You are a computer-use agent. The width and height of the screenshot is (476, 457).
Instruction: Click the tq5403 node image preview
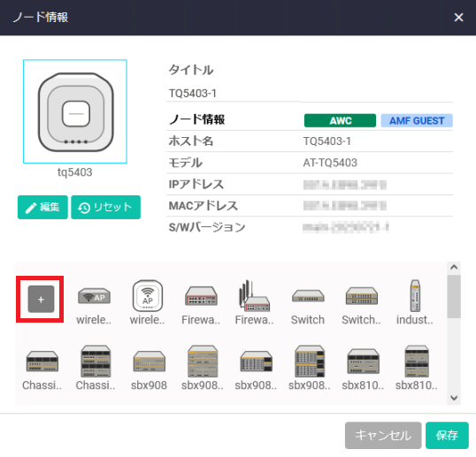pyautogui.click(x=75, y=111)
